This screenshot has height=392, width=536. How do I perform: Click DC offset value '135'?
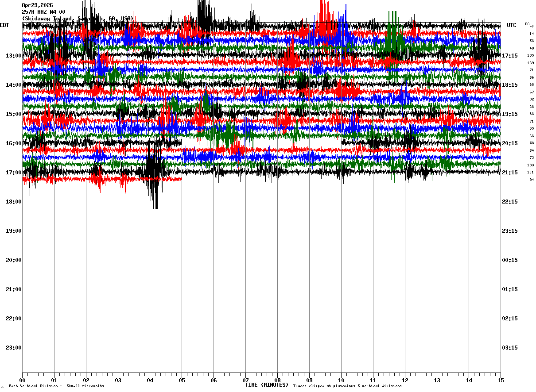pos(530,55)
